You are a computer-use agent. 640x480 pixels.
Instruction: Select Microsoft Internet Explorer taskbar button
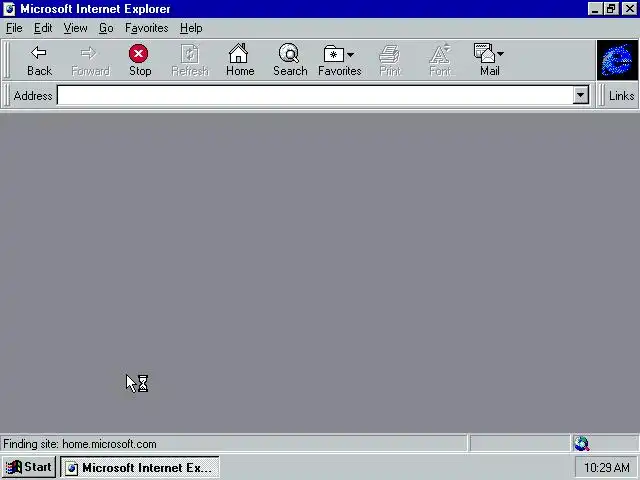(x=140, y=467)
